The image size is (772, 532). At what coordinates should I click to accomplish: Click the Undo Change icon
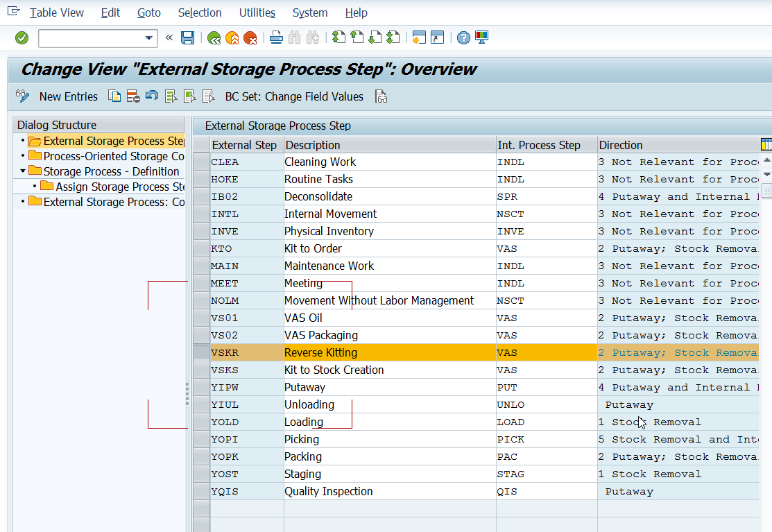click(x=152, y=96)
